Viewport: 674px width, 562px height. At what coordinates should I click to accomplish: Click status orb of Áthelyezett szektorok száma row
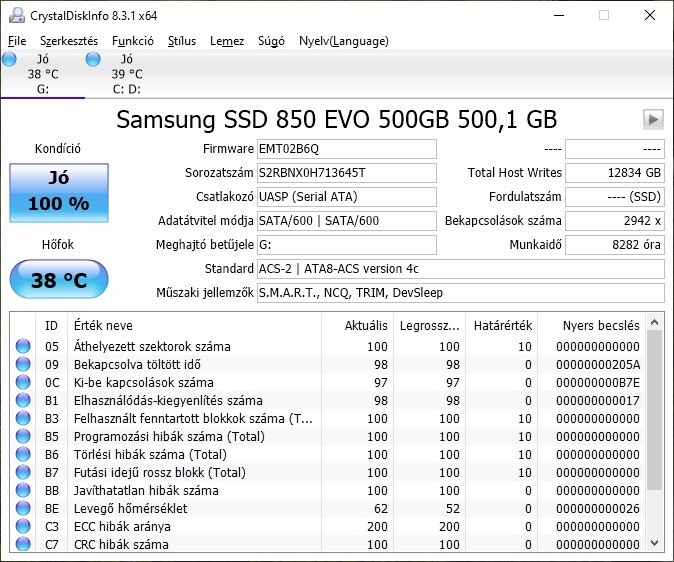coord(23,346)
